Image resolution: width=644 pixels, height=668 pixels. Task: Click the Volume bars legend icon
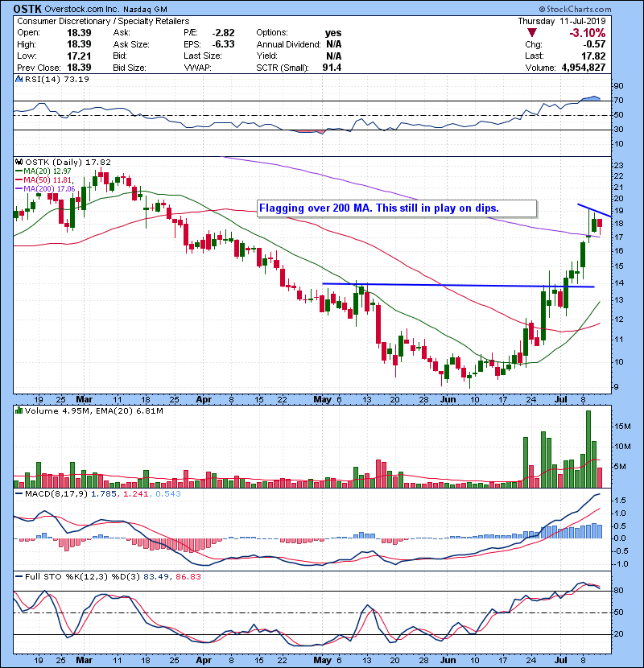[19, 410]
